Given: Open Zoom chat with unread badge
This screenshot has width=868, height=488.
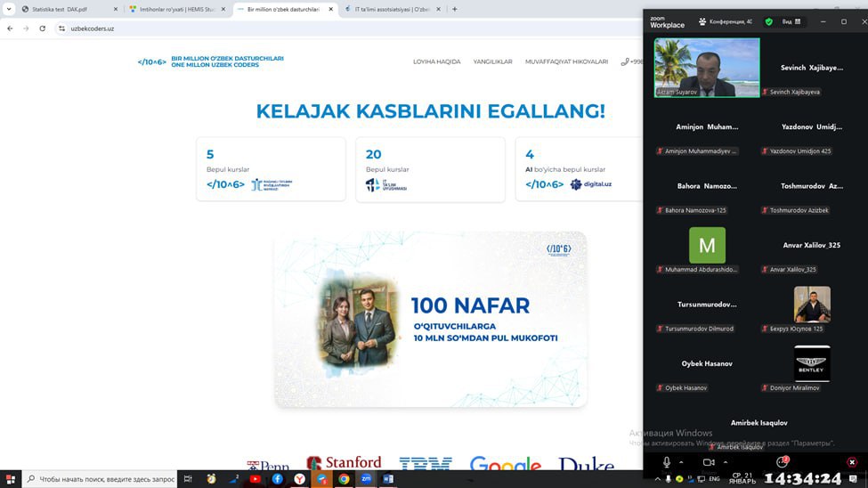Looking at the screenshot, I should (x=782, y=462).
